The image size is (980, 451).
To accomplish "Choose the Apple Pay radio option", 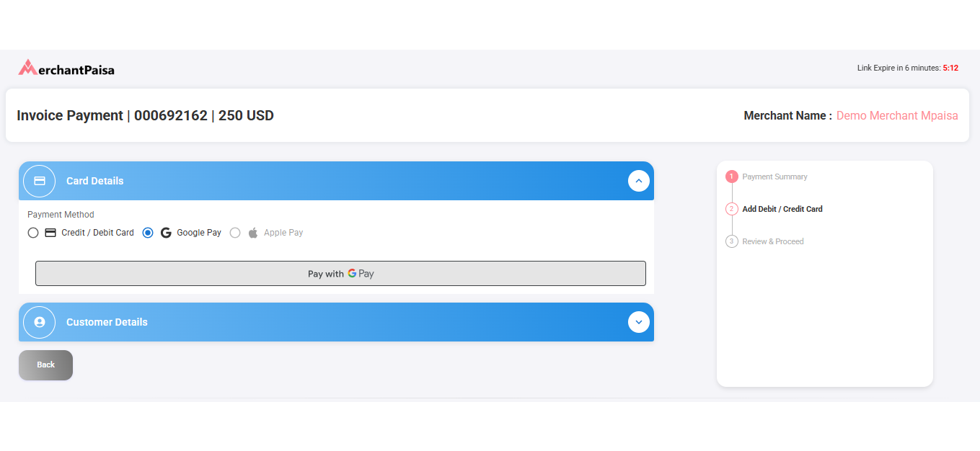I will pos(235,233).
